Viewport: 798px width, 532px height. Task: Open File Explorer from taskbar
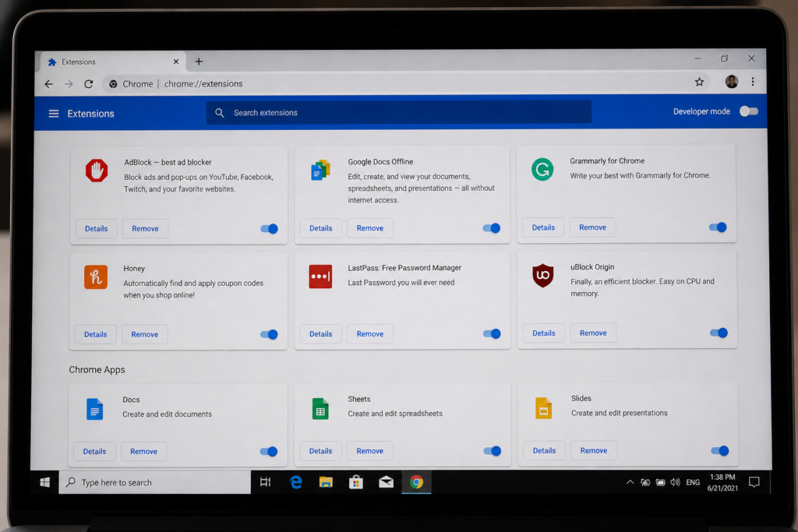tap(326, 482)
